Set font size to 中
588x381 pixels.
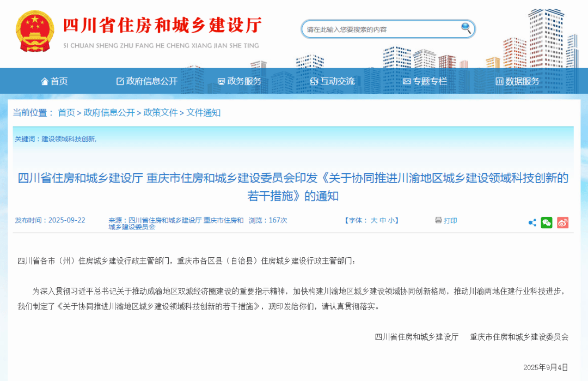(383, 220)
